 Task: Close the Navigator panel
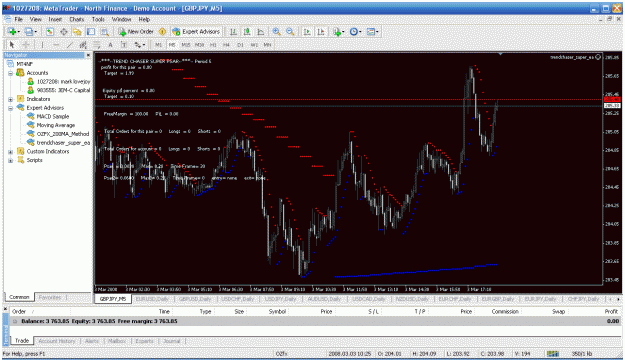[88, 55]
